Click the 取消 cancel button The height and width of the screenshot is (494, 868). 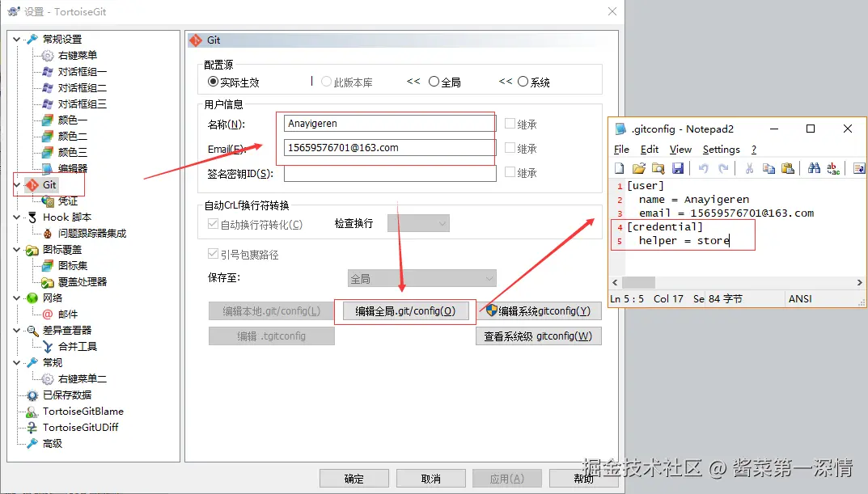click(x=430, y=479)
